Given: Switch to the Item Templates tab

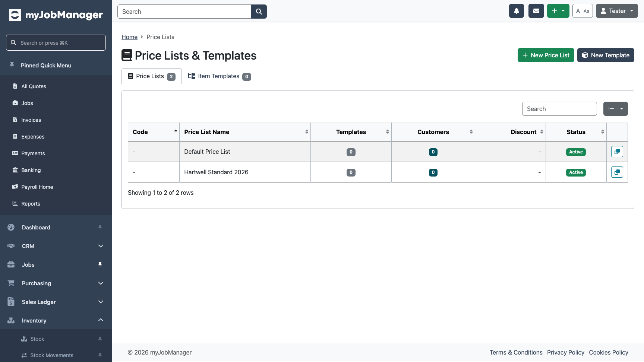Looking at the screenshot, I should (x=220, y=76).
